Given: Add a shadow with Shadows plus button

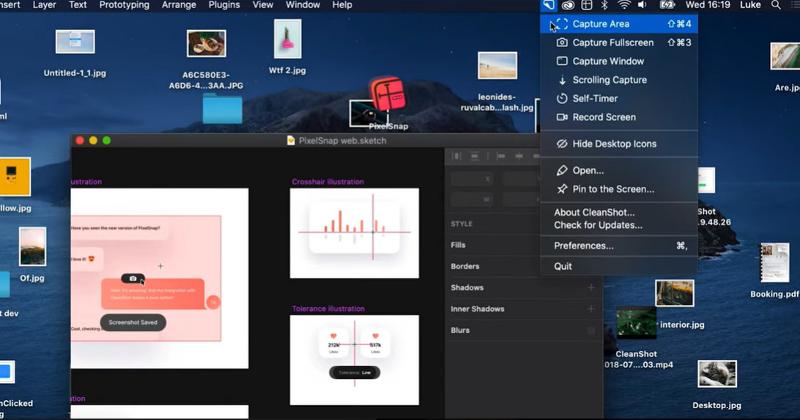Looking at the screenshot, I should coord(591,288).
